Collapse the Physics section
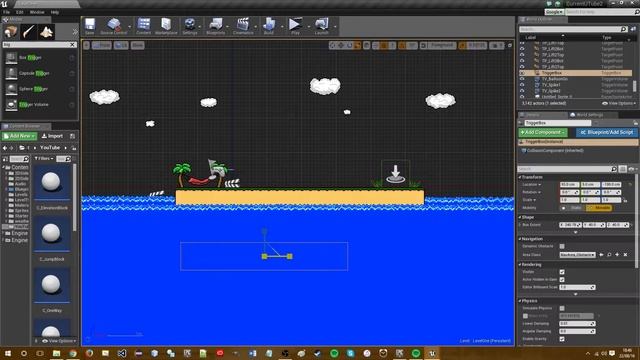The image size is (640, 360). pyautogui.click(x=520, y=301)
